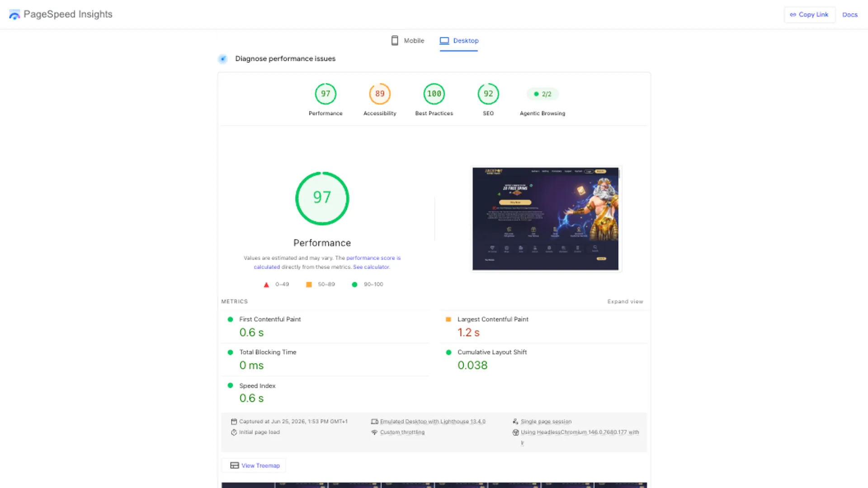Click the Cumulative Layout Shift metric
This screenshot has height=488, width=868.
pyautogui.click(x=543, y=360)
